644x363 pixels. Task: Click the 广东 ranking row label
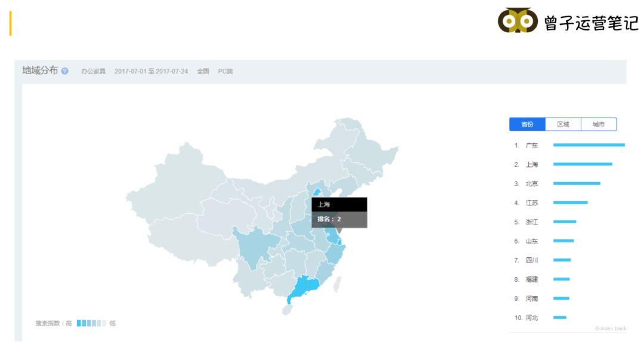tap(531, 145)
